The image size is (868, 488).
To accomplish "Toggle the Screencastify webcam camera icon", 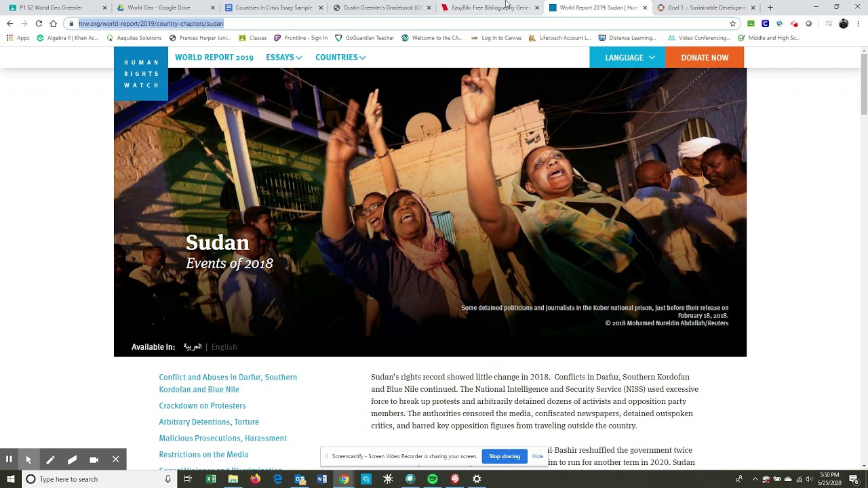I will 94,460.
